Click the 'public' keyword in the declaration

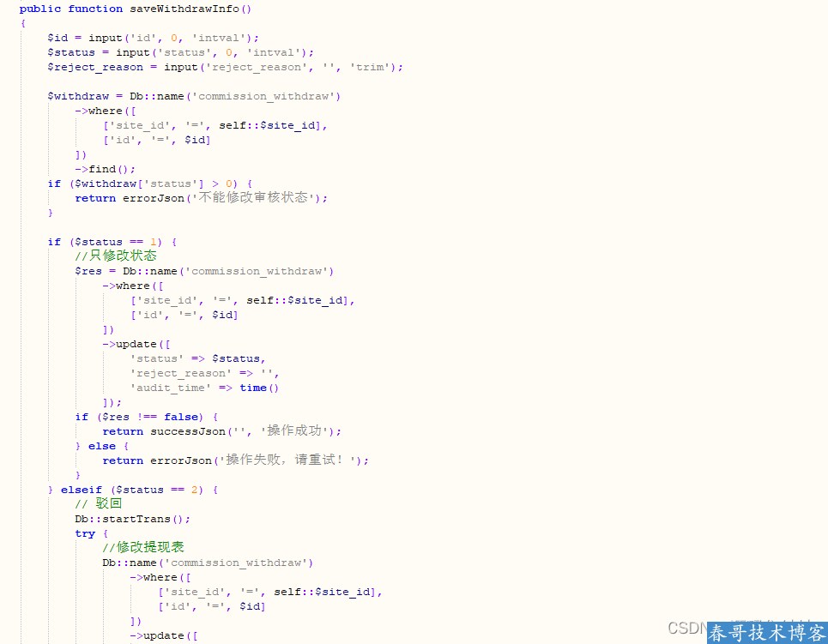[40, 9]
